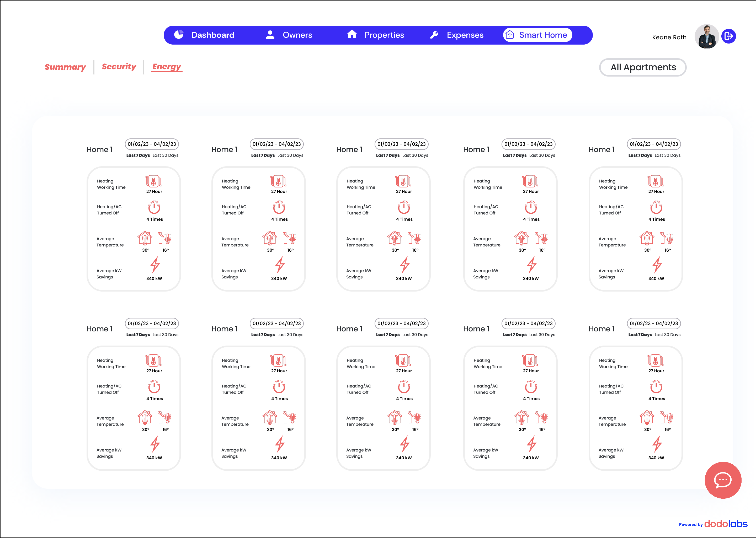Image resolution: width=756 pixels, height=538 pixels.
Task: Click heating radiator icon in first top-row card
Action: pyautogui.click(x=153, y=181)
